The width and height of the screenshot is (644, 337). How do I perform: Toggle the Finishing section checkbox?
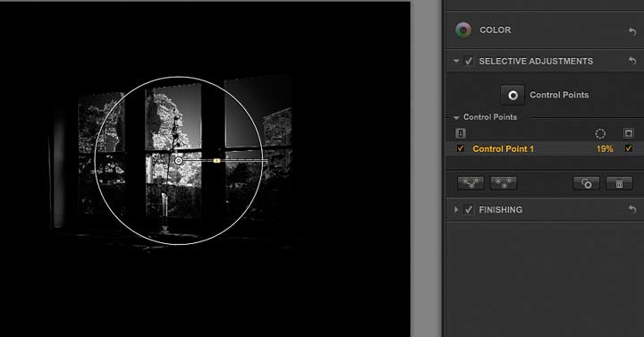pos(468,210)
